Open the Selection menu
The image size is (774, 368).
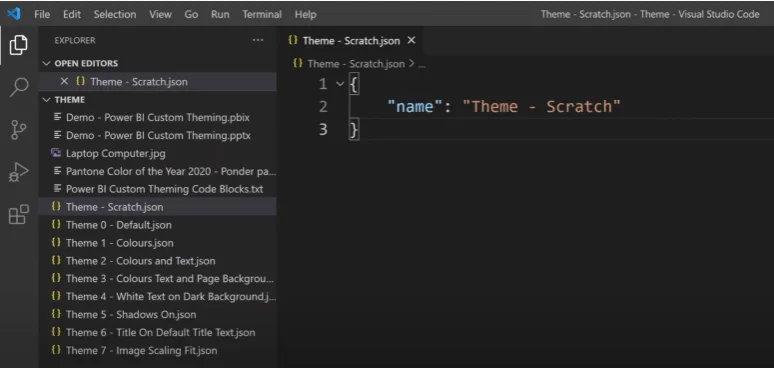pyautogui.click(x=115, y=14)
